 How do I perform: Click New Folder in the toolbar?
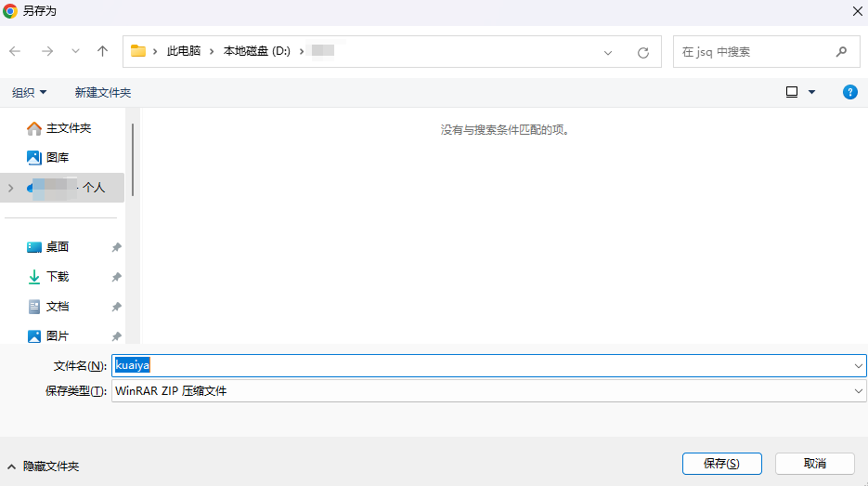coord(103,92)
